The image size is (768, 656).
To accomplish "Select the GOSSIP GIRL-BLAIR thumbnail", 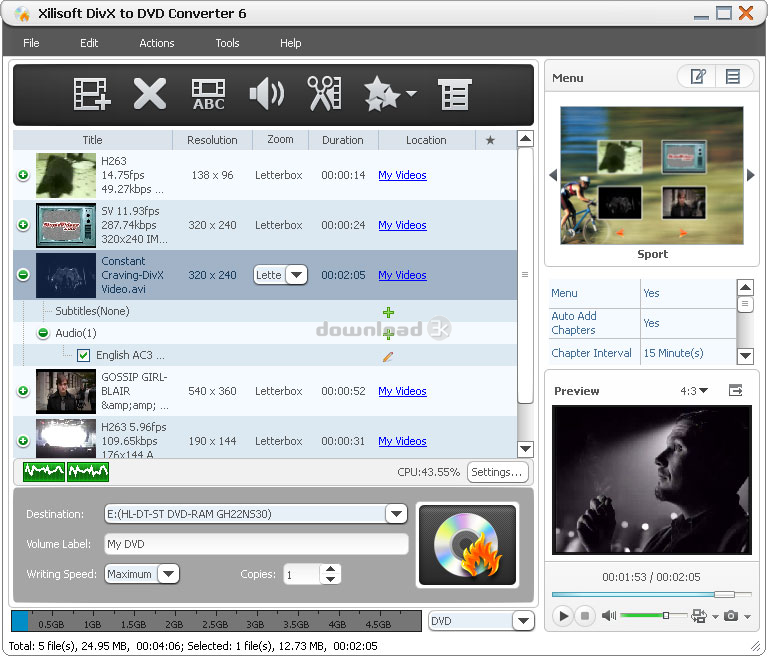I will 66,391.
